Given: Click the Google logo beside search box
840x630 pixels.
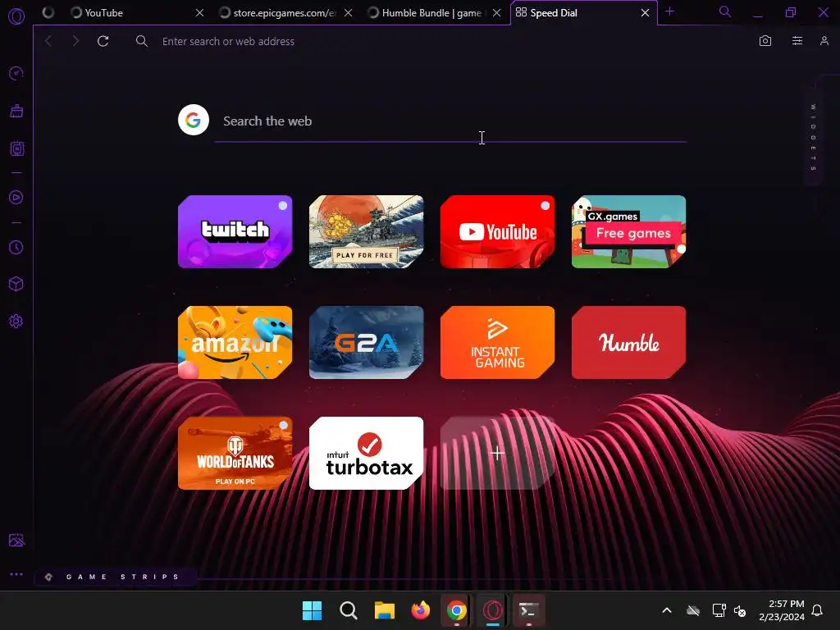Looking at the screenshot, I should (x=194, y=120).
